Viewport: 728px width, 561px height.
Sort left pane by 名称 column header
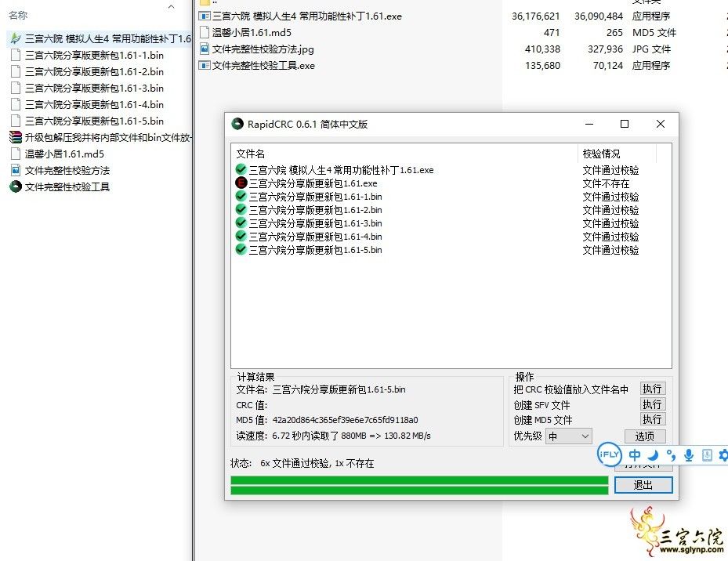[18, 16]
